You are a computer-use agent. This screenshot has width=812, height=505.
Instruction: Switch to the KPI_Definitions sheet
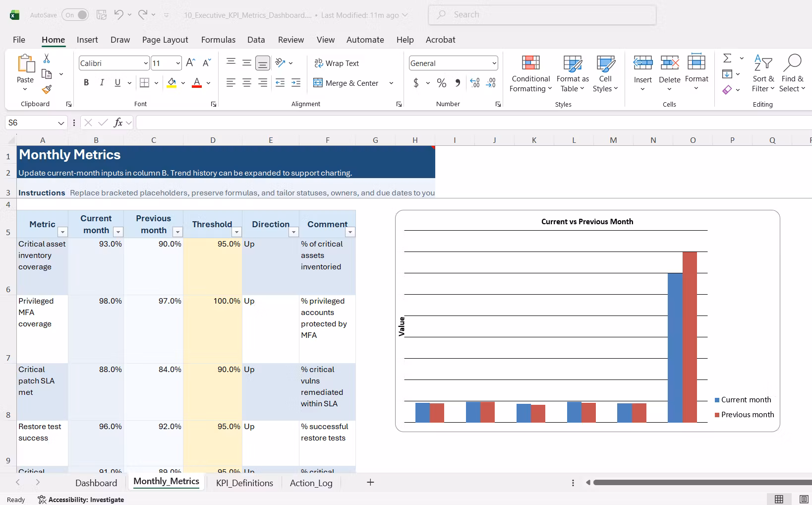tap(244, 483)
